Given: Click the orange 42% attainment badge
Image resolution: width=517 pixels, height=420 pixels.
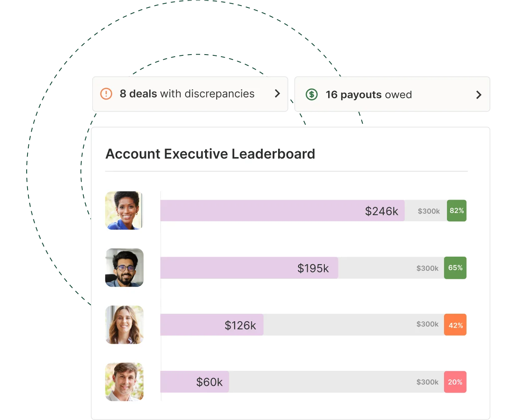Looking at the screenshot, I should pyautogui.click(x=455, y=325).
